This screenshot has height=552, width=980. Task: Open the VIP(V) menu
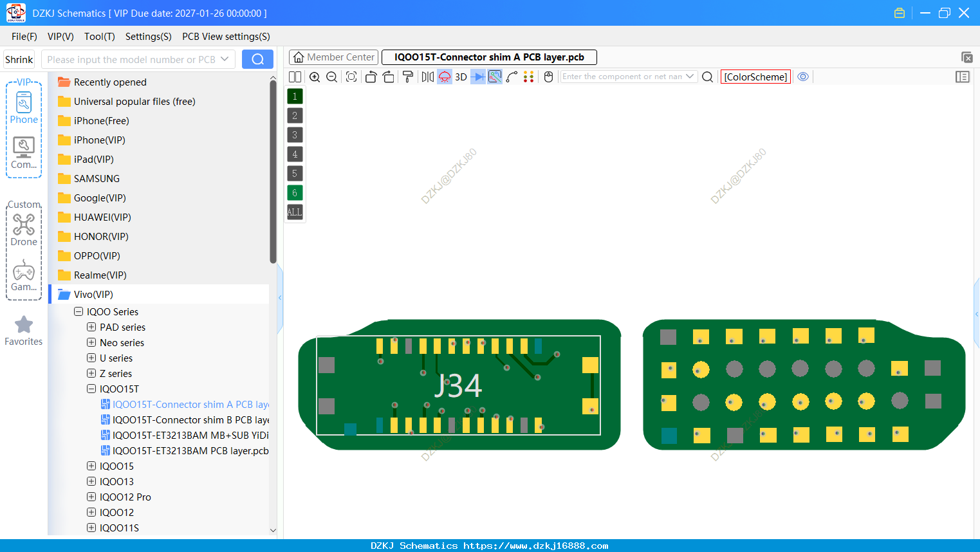(x=60, y=37)
